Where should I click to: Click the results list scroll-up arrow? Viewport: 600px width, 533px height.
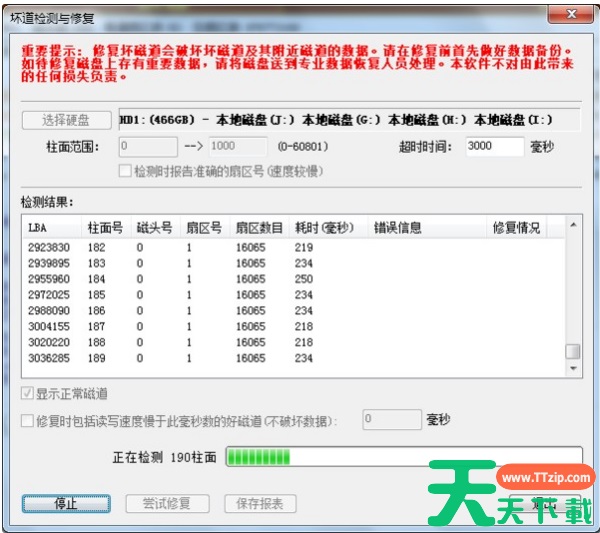573,228
